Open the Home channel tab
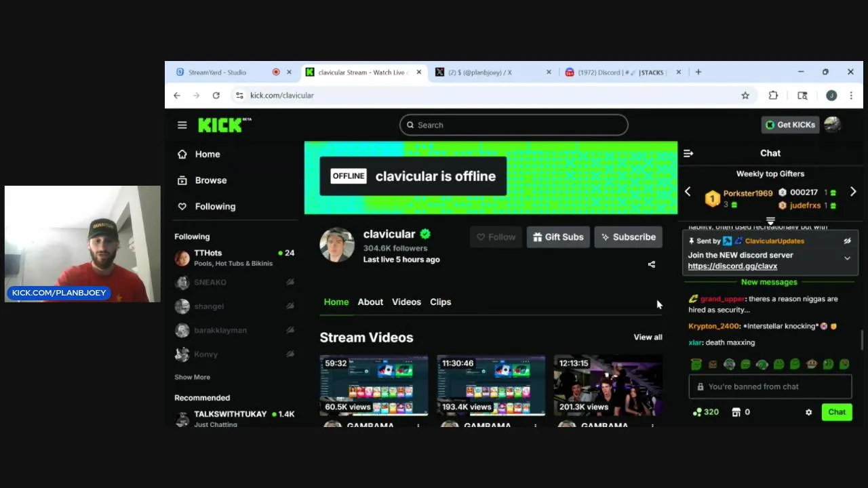This screenshot has width=868, height=488. click(x=336, y=302)
